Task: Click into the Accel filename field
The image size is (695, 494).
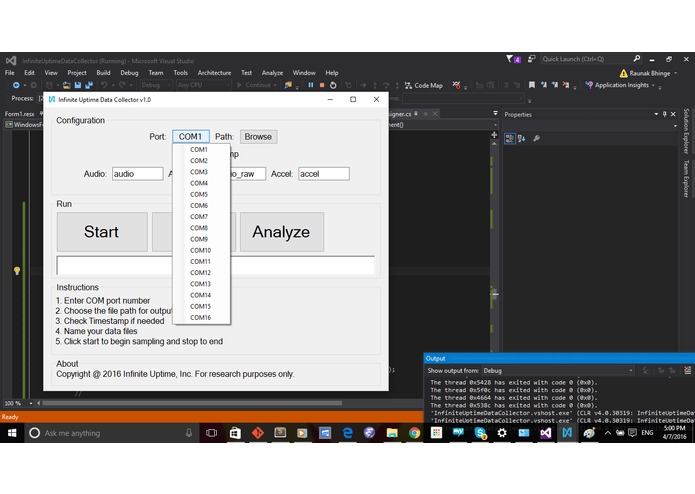Action: pyautogui.click(x=324, y=174)
